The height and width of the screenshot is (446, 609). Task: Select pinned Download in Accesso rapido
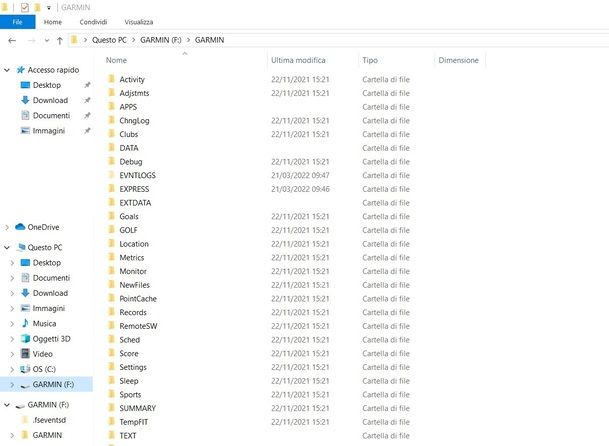click(50, 100)
